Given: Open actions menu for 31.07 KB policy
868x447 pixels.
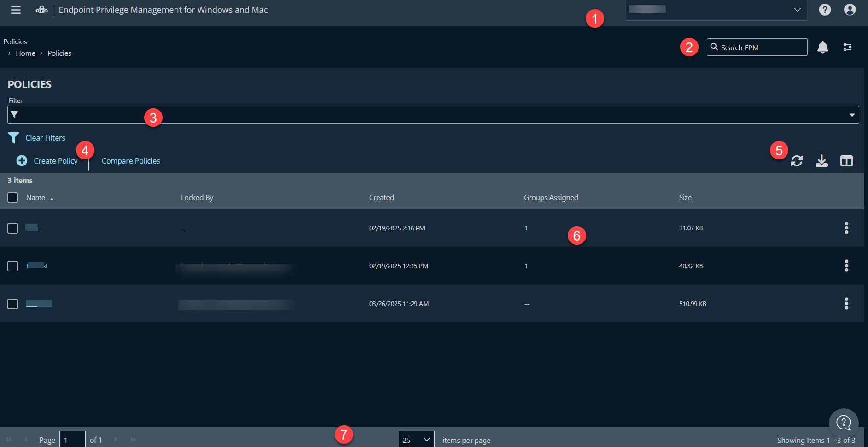Looking at the screenshot, I should (846, 228).
